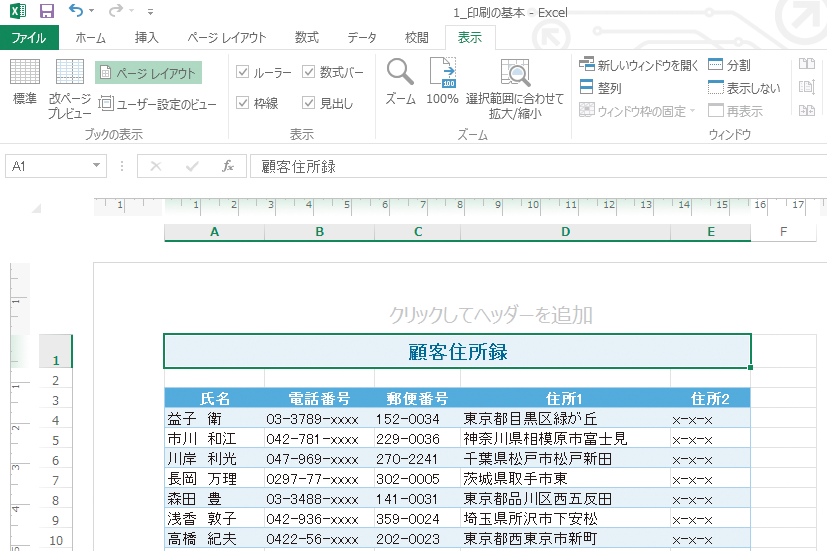Set zoom to 100%
Image resolution: width=827 pixels, height=551 pixels.
(442, 82)
